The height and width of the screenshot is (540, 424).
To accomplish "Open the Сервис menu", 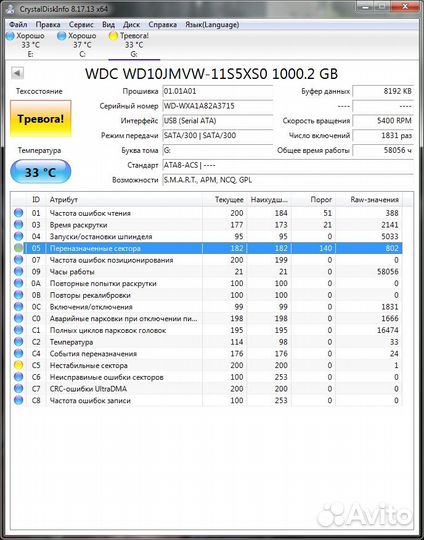I will [81, 25].
